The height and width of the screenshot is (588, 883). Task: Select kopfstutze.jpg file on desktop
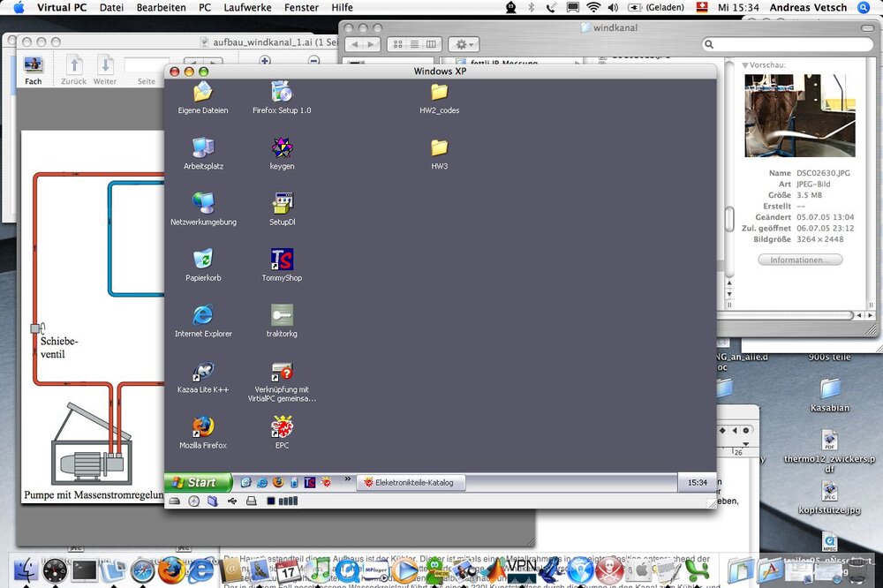[829, 498]
